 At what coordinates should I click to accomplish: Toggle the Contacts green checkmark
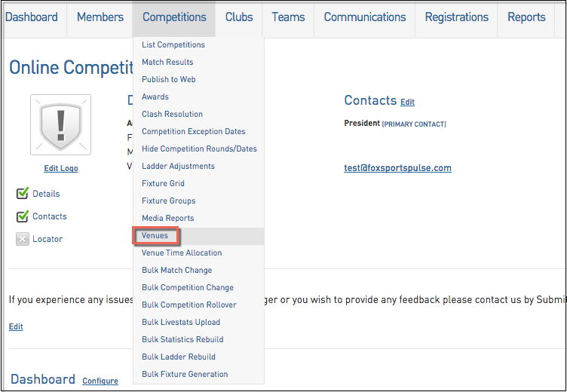tap(23, 216)
